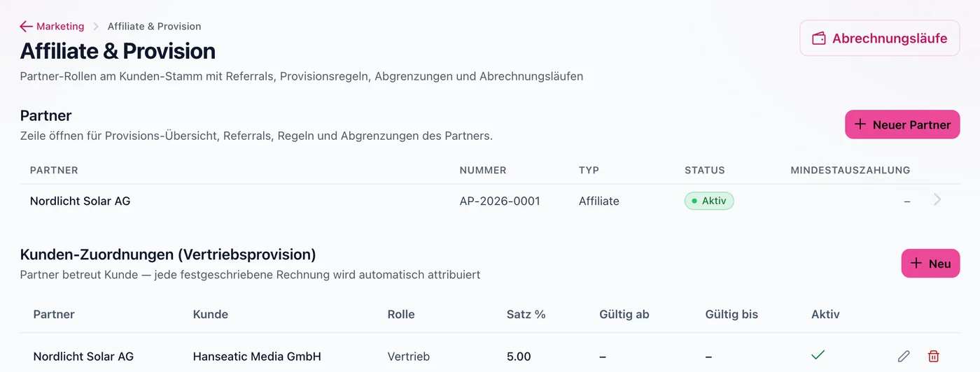
Task: Click the Mindestauszahlung column header
Action: pyautogui.click(x=850, y=170)
